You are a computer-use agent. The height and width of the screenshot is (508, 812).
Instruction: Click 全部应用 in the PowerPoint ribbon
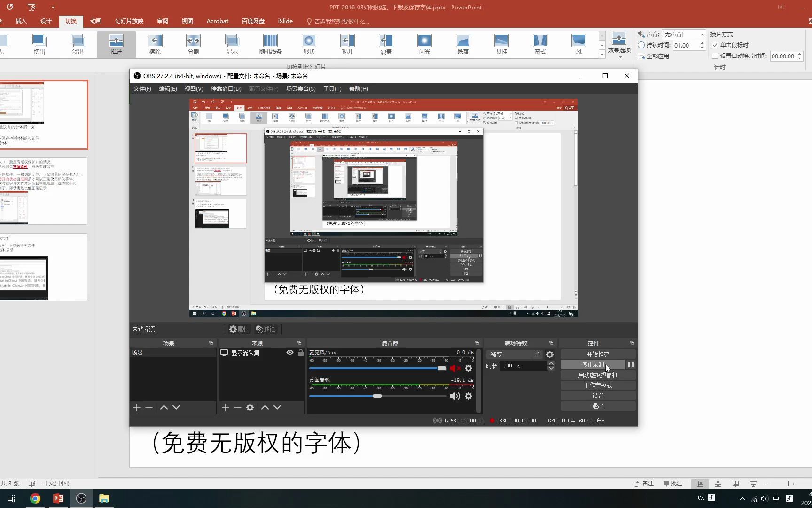pos(654,56)
